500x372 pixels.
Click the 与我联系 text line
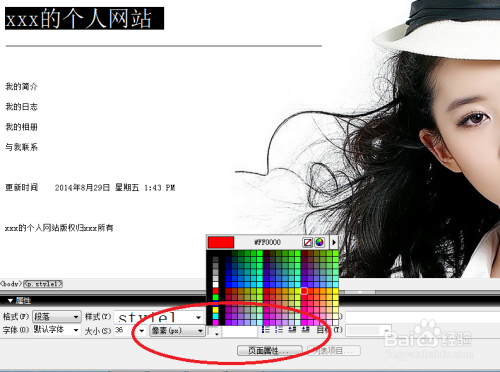click(21, 147)
